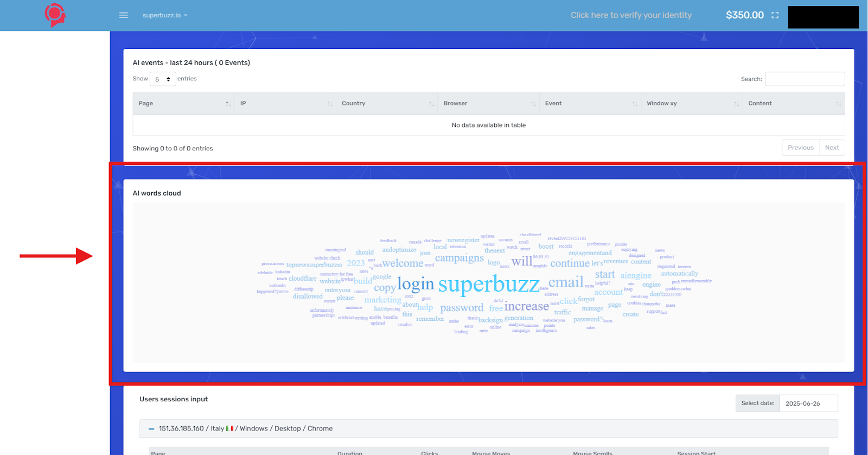The width and height of the screenshot is (868, 455).
Task: Toggle fullscreen mode icon
Action: pos(775,15)
